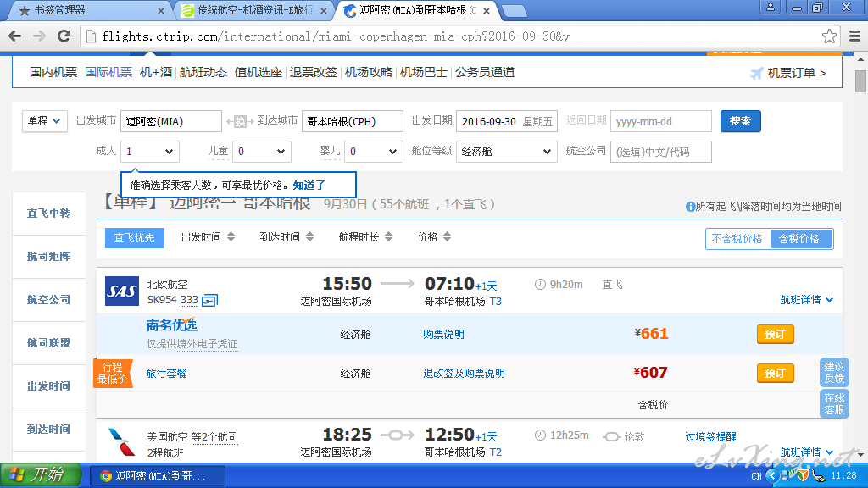This screenshot has width=868, height=488.
Task: Open the 机场攻略 menu item
Action: (x=368, y=73)
